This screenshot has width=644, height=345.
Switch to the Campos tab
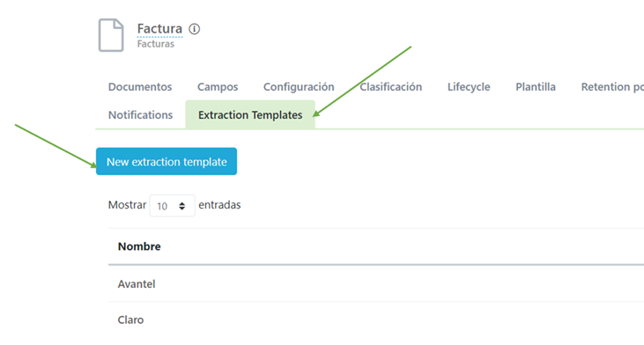[218, 87]
